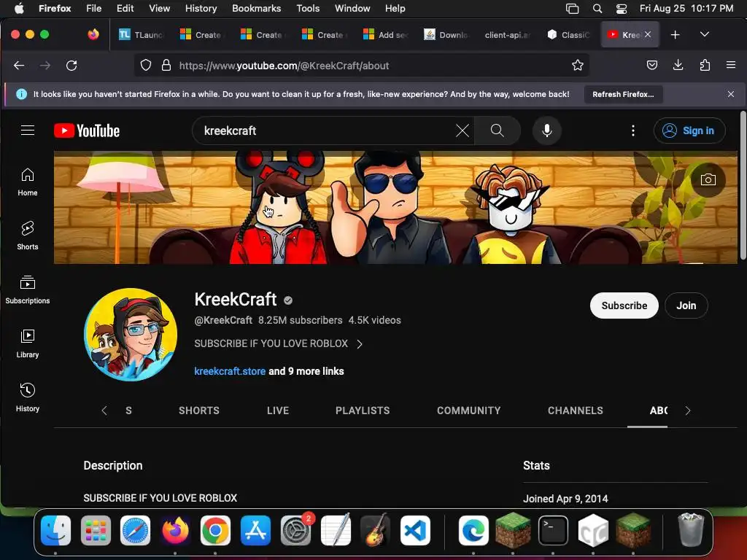This screenshot has height=560, width=747.
Task: Open the Firefox extensions menu
Action: (705, 65)
